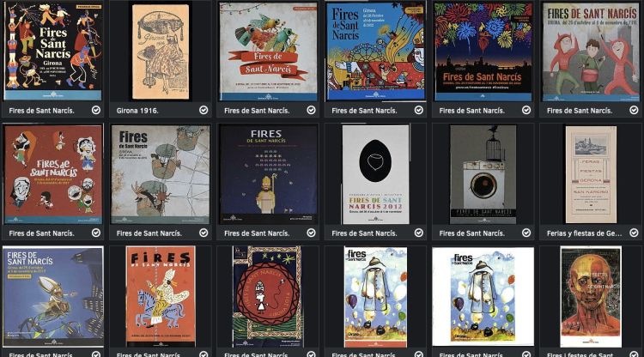
Task: Toggle checkmark on Girona 1916 item
Action: coord(204,110)
